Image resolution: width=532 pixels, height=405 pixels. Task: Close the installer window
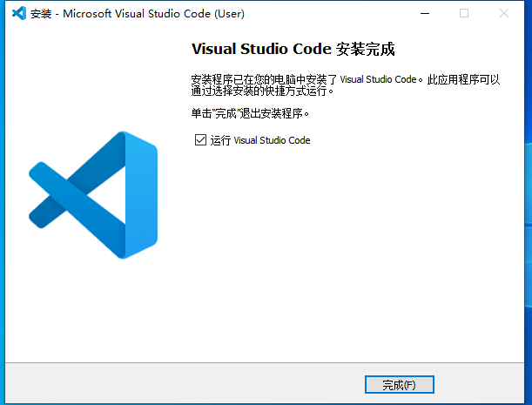pyautogui.click(x=504, y=14)
